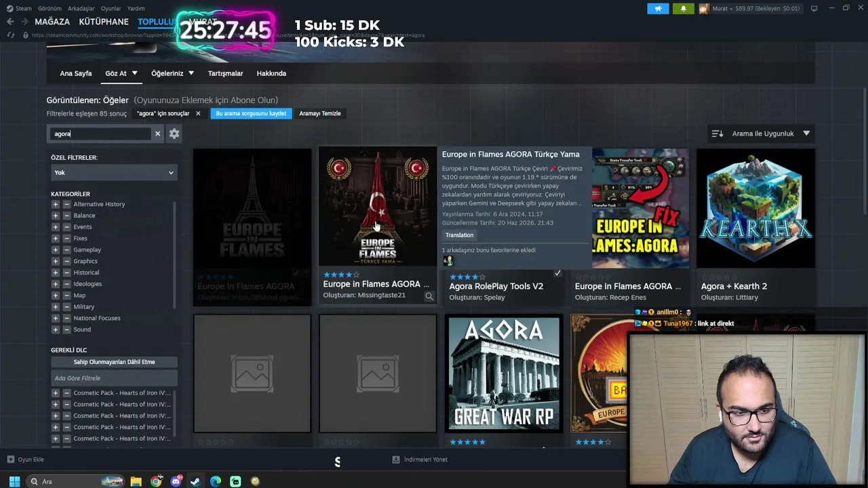The height and width of the screenshot is (488, 868).
Task: Include the Events category
Action: coord(56,227)
